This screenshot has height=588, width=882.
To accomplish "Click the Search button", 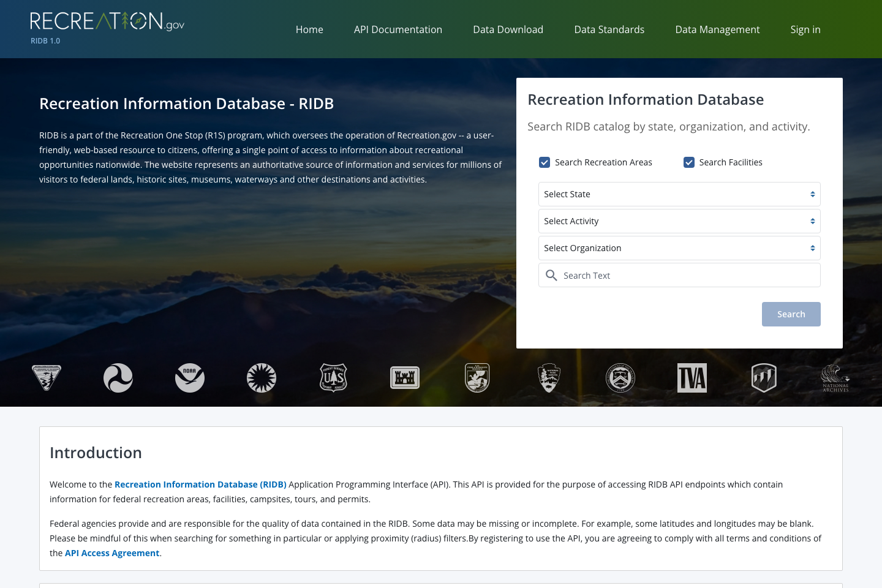I will coord(791,314).
